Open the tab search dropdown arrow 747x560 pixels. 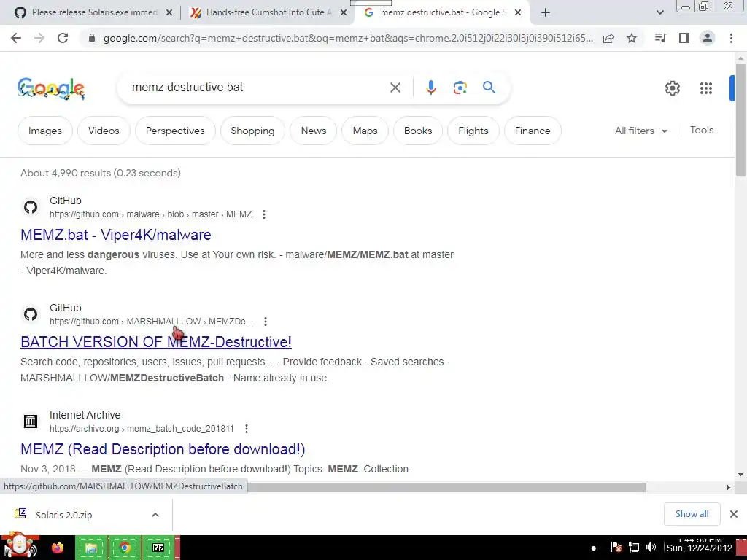pos(659,13)
